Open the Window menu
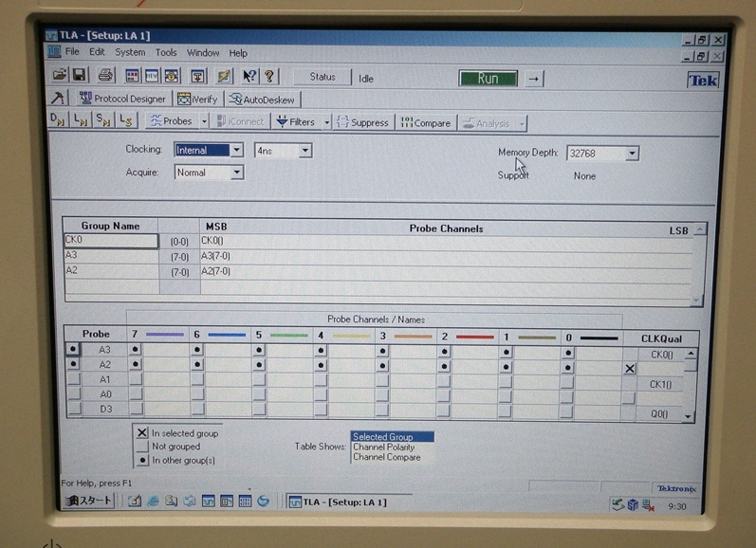The width and height of the screenshot is (756, 548). click(203, 52)
